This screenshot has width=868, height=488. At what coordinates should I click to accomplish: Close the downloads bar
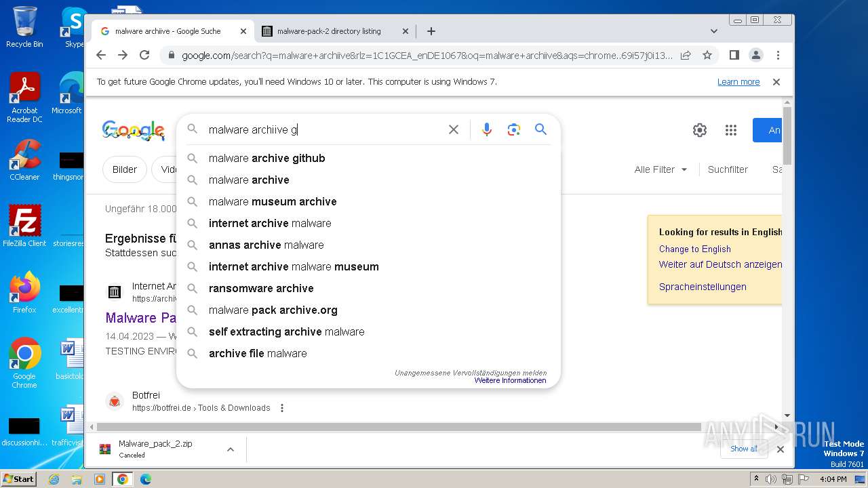781,449
